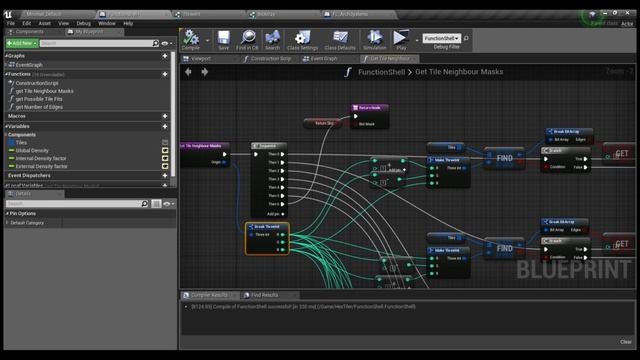Click External Density factor's green type pill
This screenshot has width=640, height=360.
[11, 166]
